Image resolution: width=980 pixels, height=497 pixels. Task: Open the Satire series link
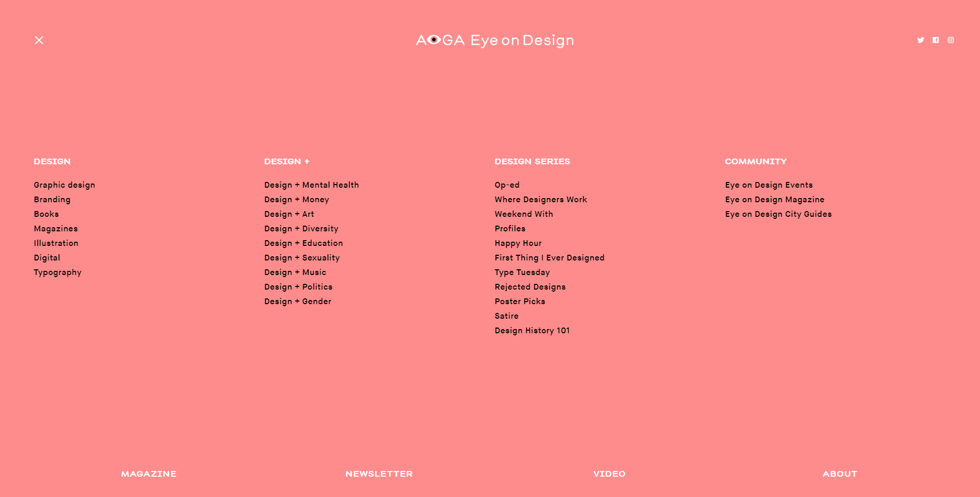tap(507, 316)
